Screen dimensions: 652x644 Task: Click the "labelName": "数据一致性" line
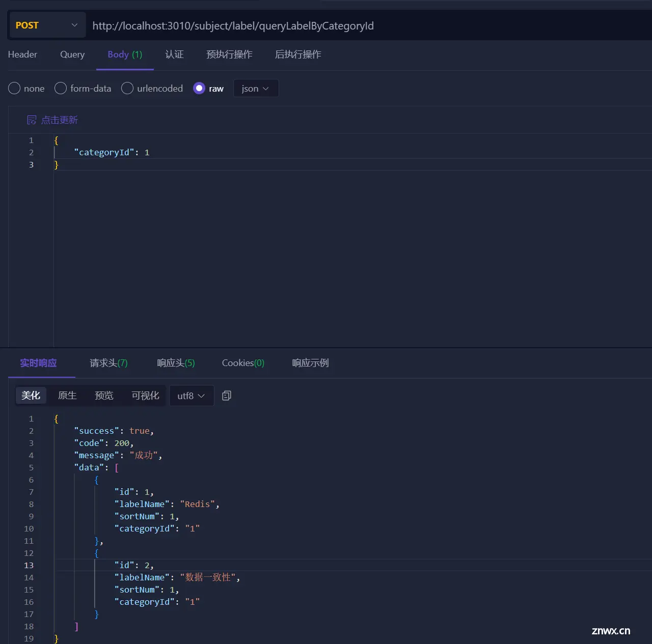pyautogui.click(x=177, y=577)
